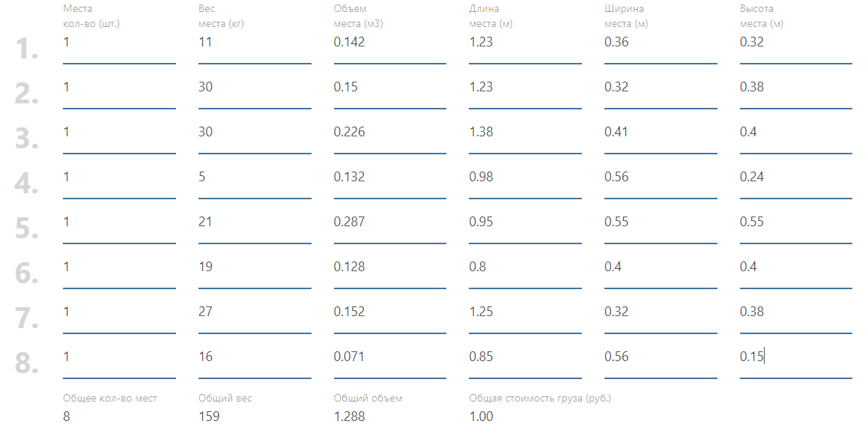The width and height of the screenshot is (868, 436).
Task: Edit row 4 height field 0.24
Action: pos(795,178)
